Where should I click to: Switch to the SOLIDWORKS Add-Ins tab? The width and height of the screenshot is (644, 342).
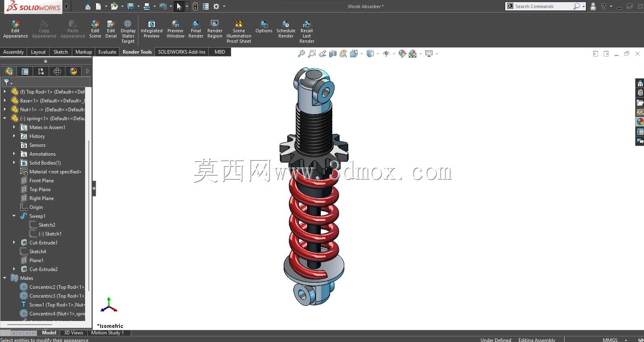(182, 52)
